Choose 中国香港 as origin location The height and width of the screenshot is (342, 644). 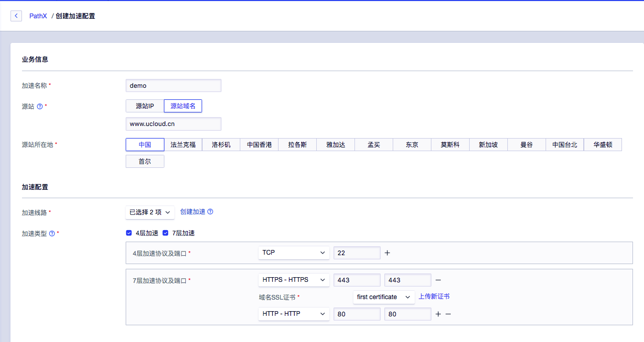pos(259,145)
